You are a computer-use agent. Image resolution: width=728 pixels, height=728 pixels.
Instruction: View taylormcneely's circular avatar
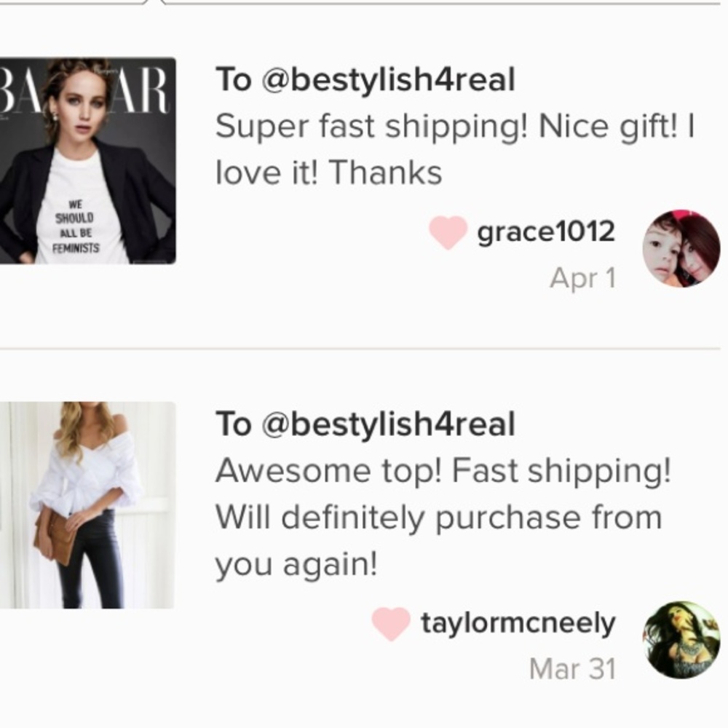pyautogui.click(x=681, y=640)
